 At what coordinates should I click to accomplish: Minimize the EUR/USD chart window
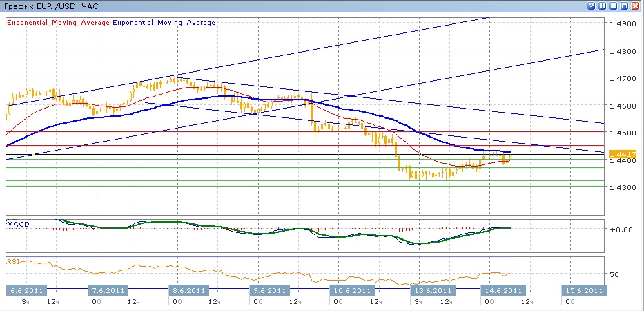pyautogui.click(x=614, y=6)
